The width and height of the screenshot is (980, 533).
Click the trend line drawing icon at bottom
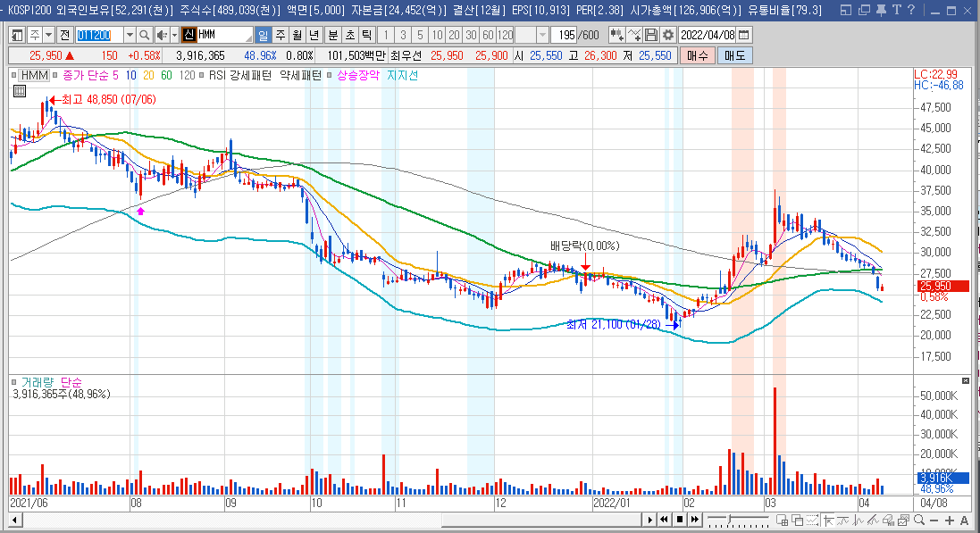point(873,520)
